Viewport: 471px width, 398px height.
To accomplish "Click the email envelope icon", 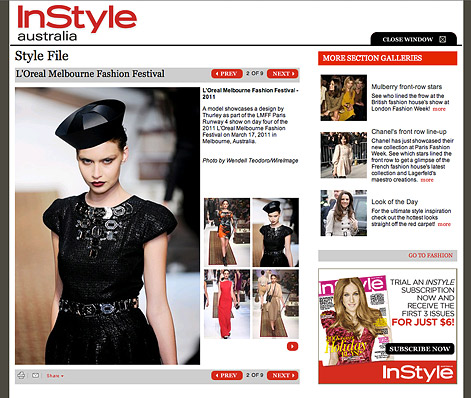I will [x=36, y=375].
